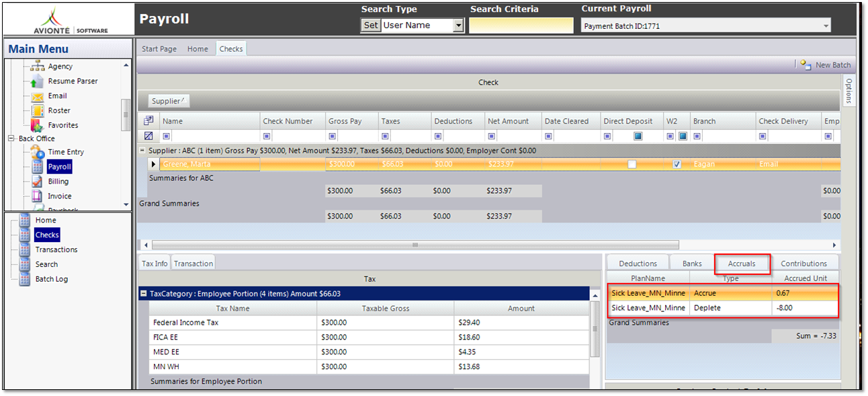868x396 pixels.
Task: Click the grid field chooser icon
Action: coord(148,121)
